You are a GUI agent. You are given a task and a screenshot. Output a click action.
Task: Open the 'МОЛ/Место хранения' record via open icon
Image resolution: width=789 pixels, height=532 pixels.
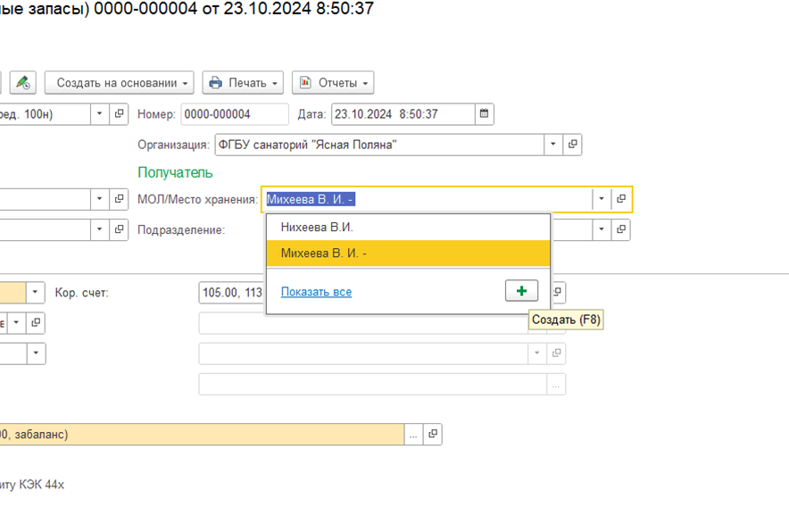coord(621,199)
